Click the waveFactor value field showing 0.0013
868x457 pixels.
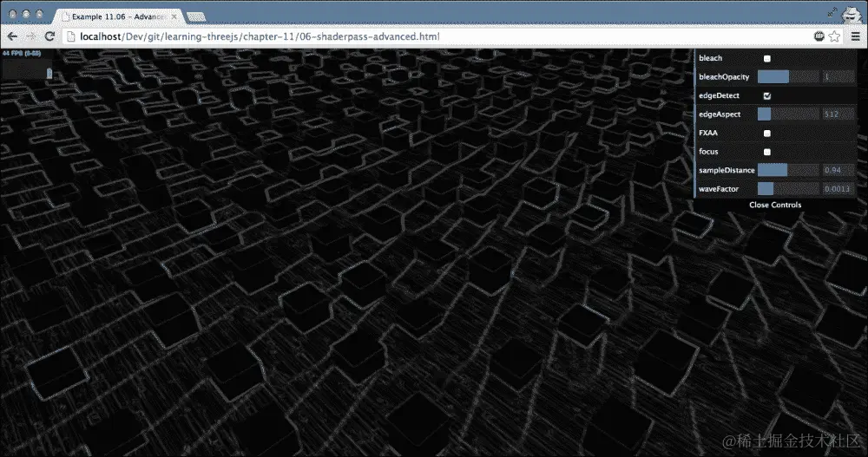pos(838,189)
